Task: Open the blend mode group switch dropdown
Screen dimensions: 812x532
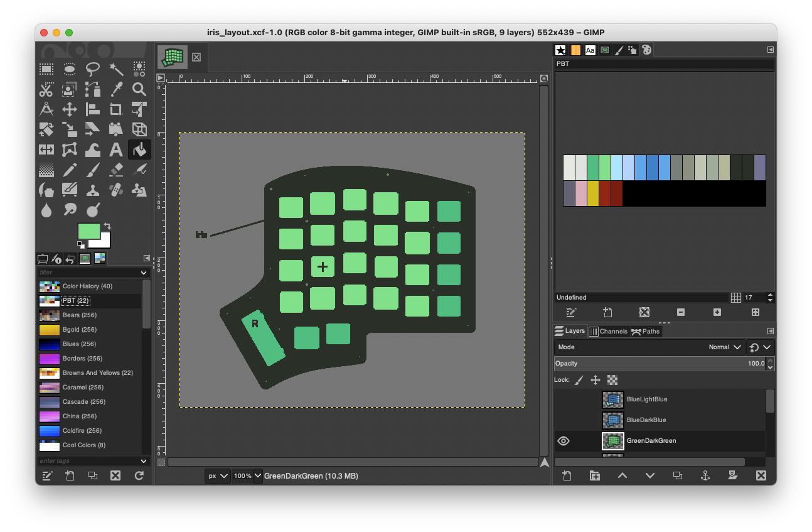Action: coord(761,347)
